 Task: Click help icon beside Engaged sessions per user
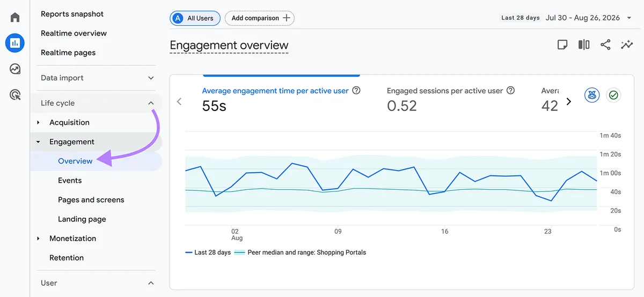pos(511,91)
